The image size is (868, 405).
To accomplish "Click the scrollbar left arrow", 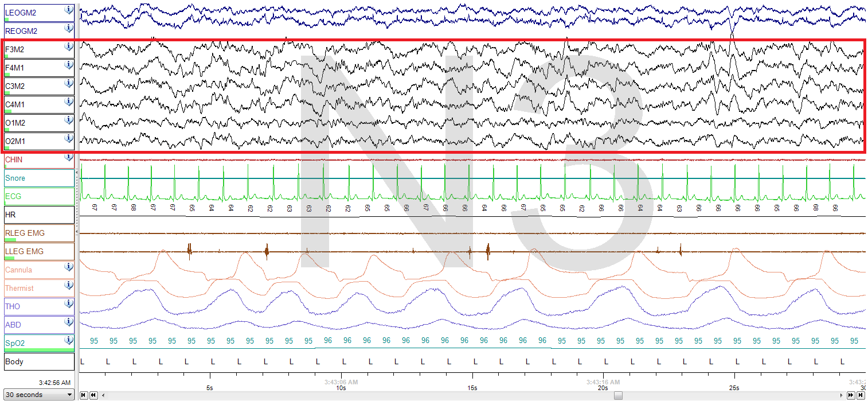I will (103, 395).
